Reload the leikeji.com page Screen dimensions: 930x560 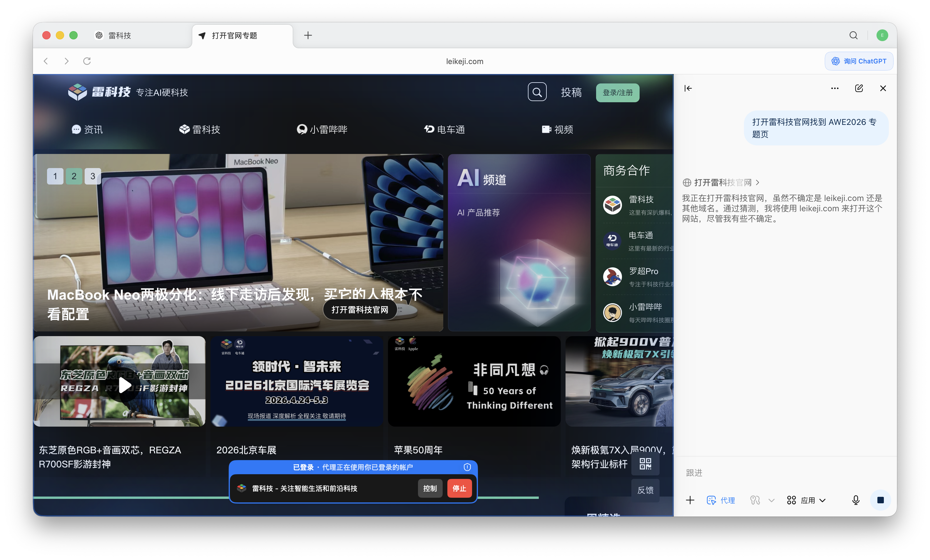(x=87, y=61)
